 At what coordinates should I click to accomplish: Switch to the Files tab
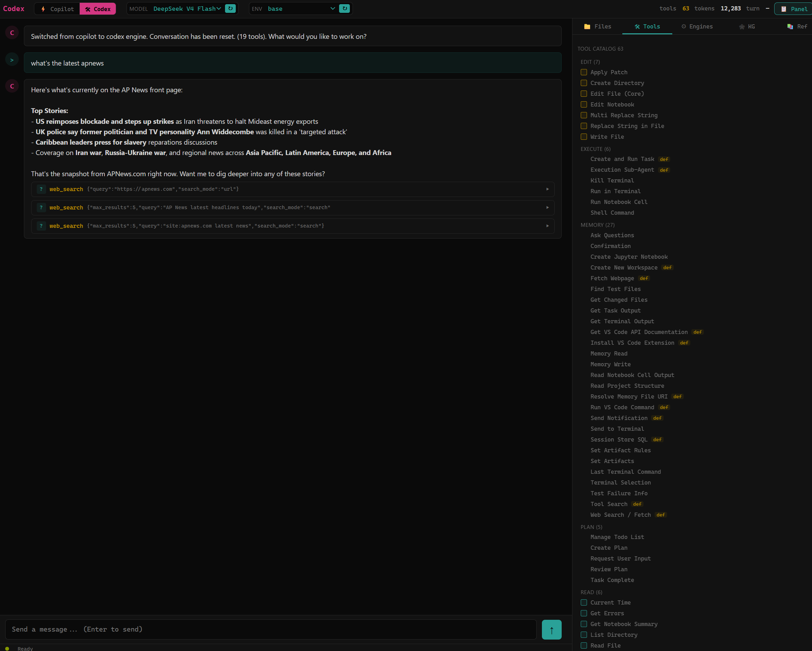(x=597, y=26)
